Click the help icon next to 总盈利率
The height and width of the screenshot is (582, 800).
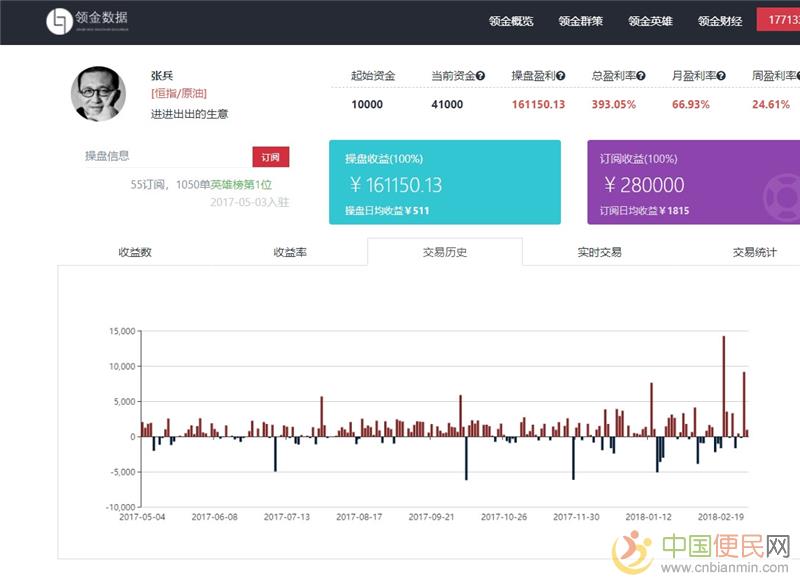(x=641, y=76)
